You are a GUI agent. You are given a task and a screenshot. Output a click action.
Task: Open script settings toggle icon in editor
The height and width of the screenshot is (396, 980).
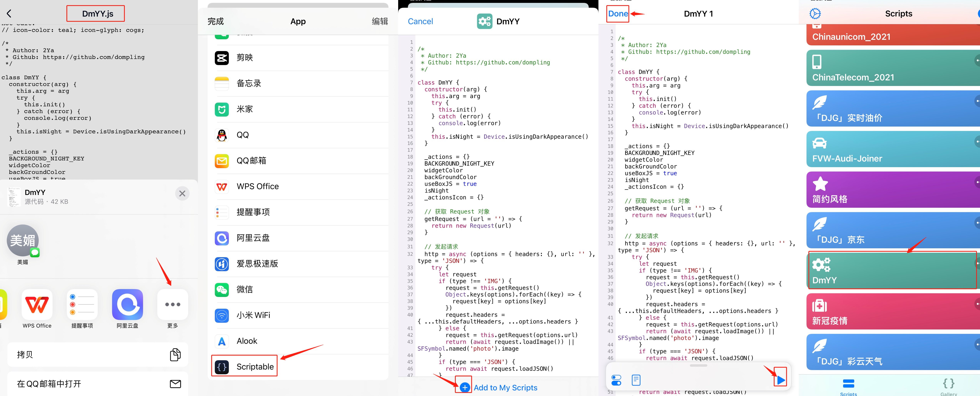click(x=616, y=380)
